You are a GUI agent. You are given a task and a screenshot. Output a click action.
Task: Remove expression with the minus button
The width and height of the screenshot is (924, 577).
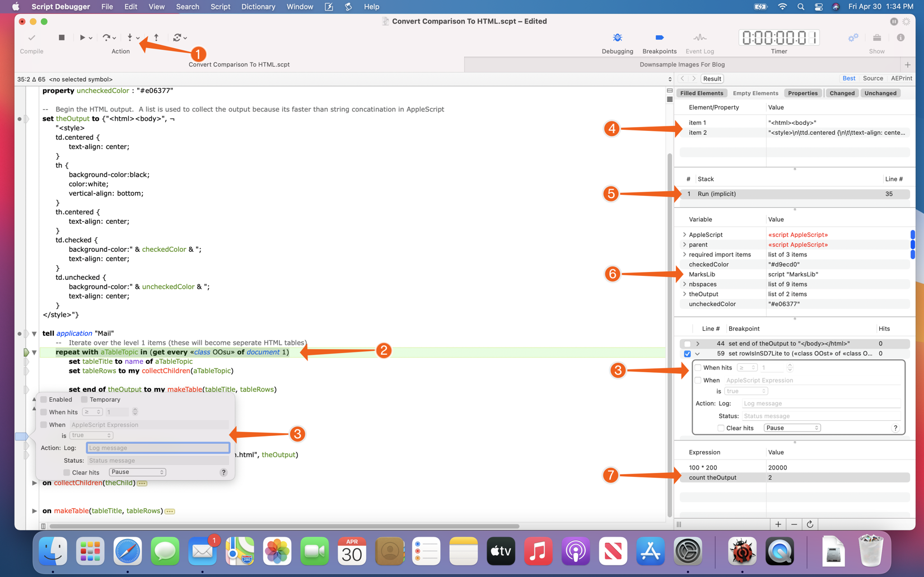coord(794,524)
